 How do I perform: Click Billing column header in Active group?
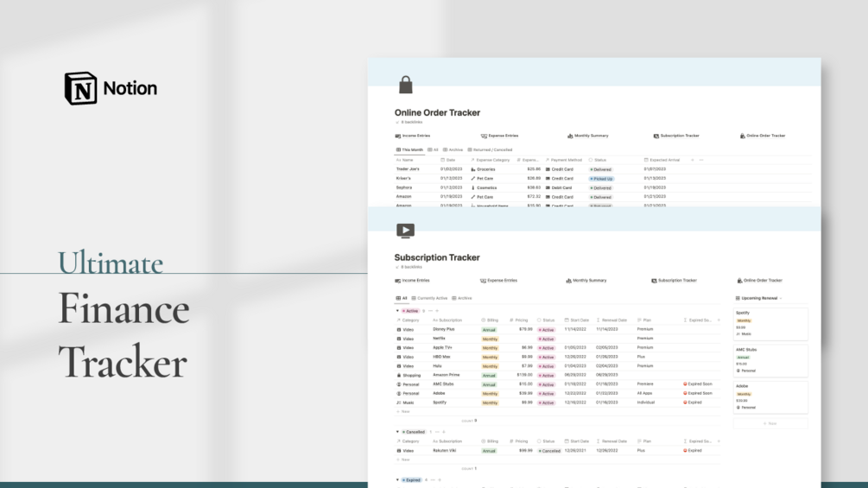tap(490, 320)
